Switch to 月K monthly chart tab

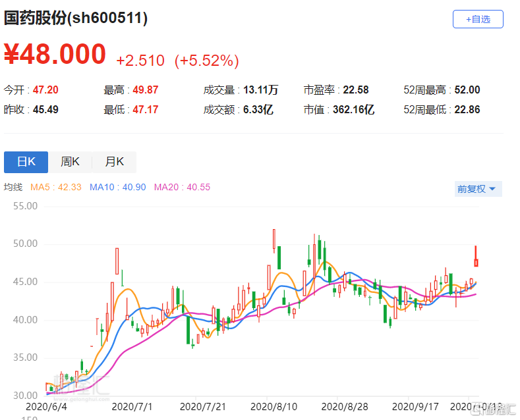[x=114, y=162]
